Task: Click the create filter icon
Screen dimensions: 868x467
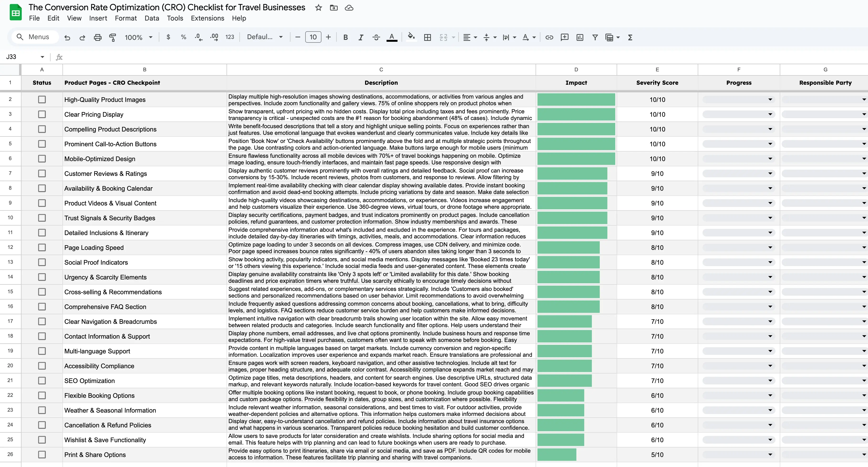Action: point(595,37)
